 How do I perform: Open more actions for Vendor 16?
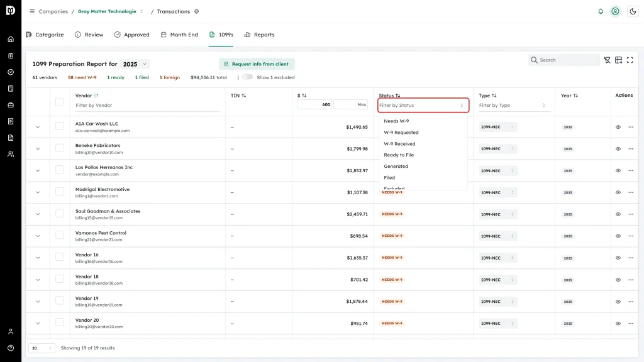(x=631, y=258)
